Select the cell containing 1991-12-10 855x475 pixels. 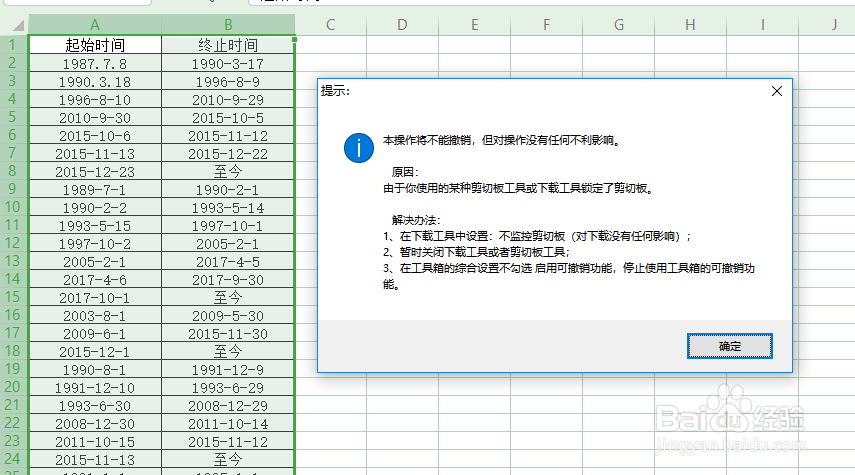[x=95, y=387]
